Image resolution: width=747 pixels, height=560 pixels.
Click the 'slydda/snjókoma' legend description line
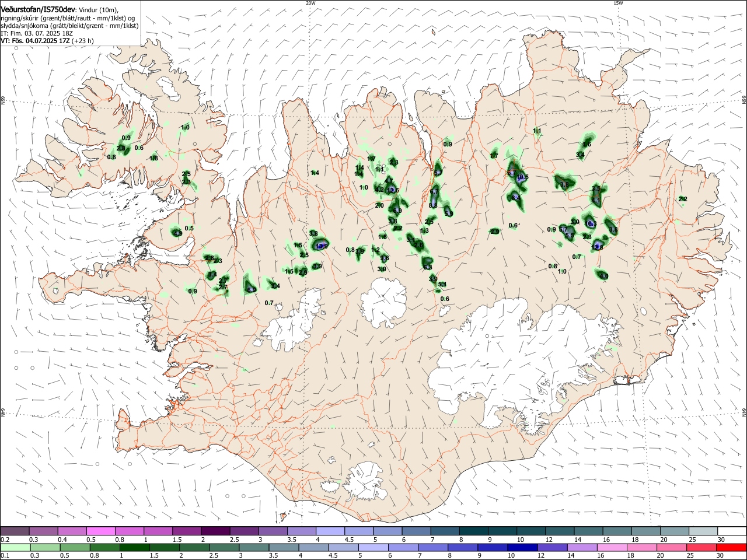(x=69, y=26)
